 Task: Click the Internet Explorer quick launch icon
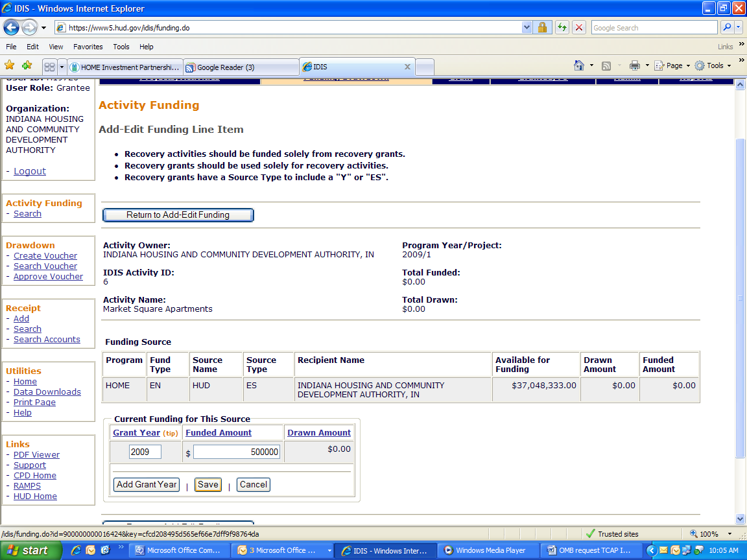click(x=76, y=550)
